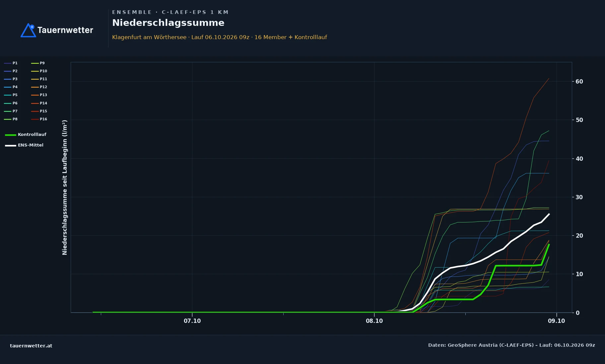Select the P6 legend entry
Viewport: 605px width, 364px height.
[x=11, y=103]
